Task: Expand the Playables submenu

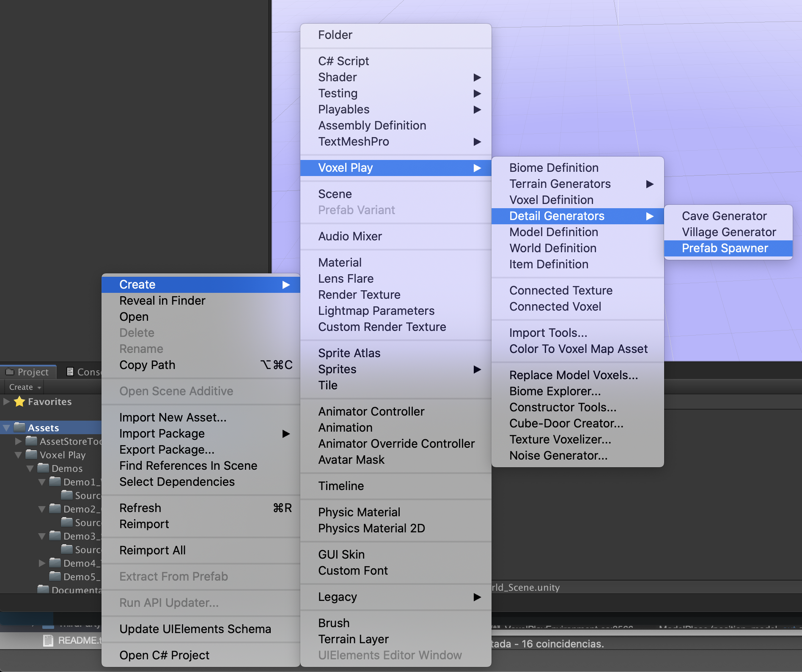Action: click(x=396, y=110)
